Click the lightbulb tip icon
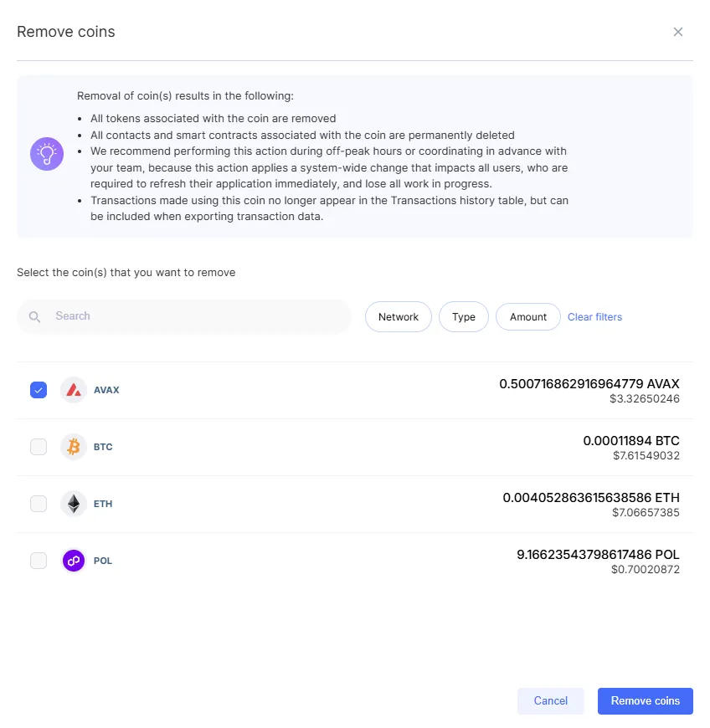Image resolution: width=710 pixels, height=728 pixels. click(47, 154)
